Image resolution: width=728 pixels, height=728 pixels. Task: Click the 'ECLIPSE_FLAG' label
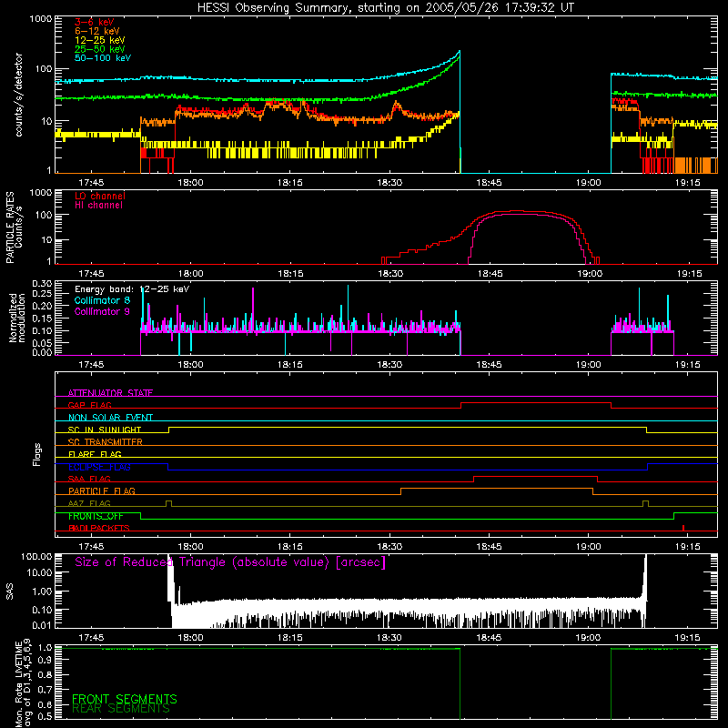99,467
